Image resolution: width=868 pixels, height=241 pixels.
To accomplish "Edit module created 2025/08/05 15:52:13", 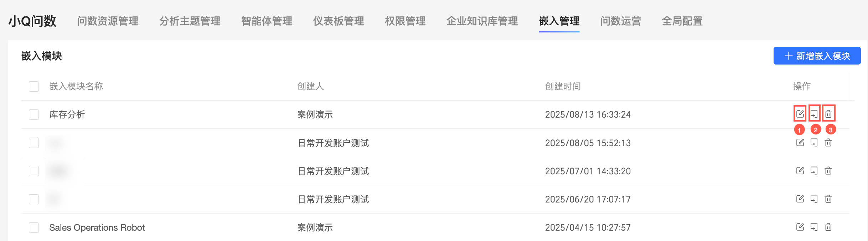I will 800,143.
